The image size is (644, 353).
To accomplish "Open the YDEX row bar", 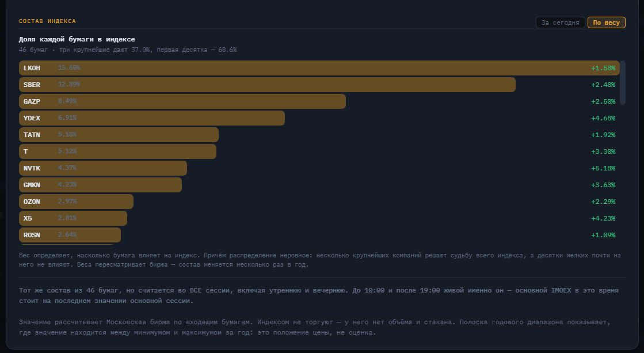I will click(151, 118).
